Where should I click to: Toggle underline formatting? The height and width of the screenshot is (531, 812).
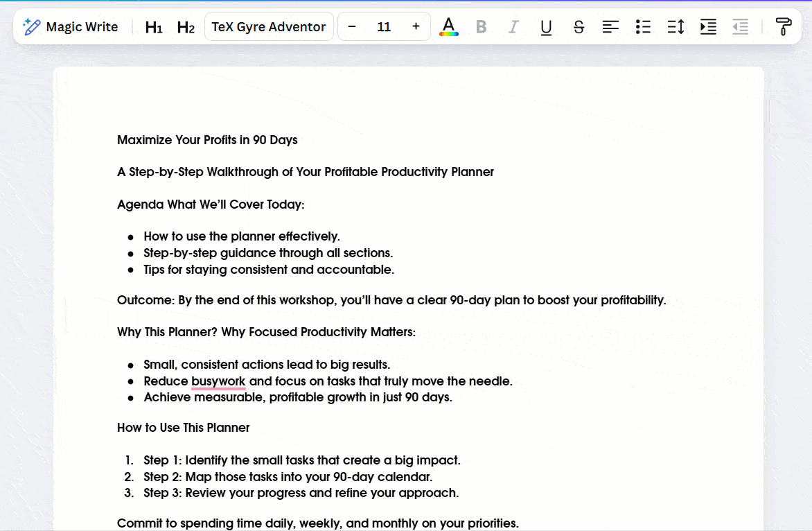click(546, 26)
